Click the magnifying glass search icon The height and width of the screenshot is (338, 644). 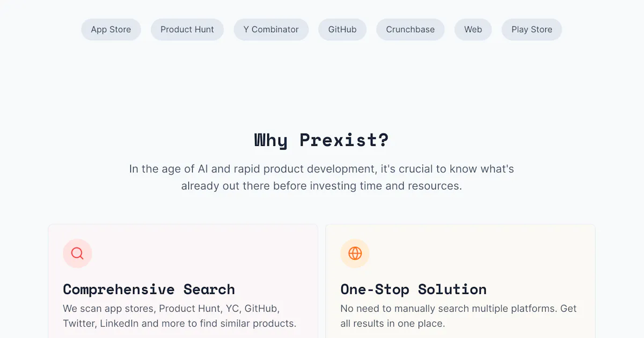[77, 253]
